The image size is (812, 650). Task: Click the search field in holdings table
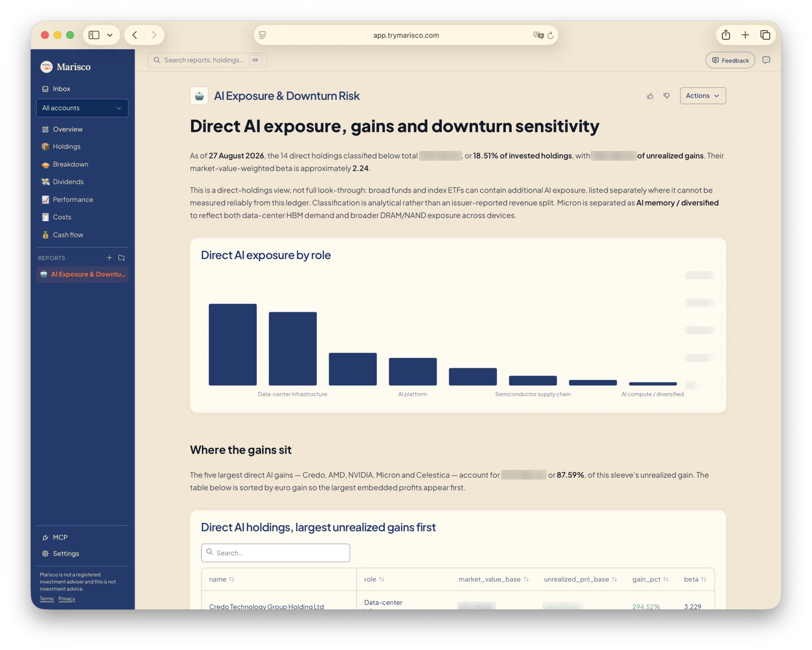[276, 553]
